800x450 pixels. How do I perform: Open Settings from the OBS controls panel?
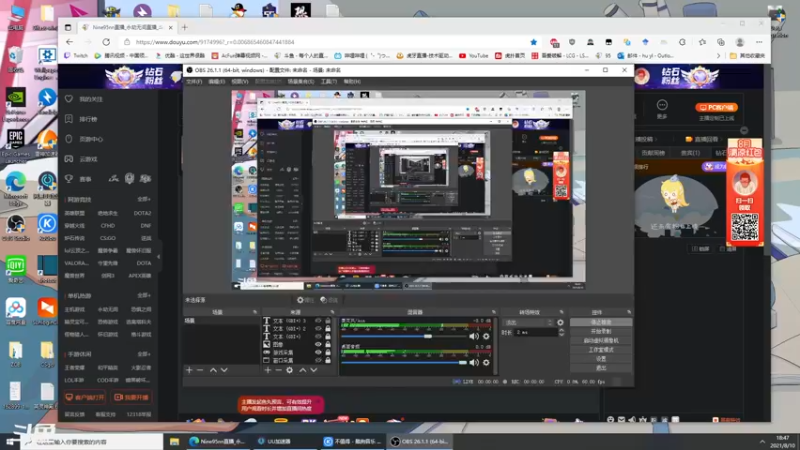601,359
